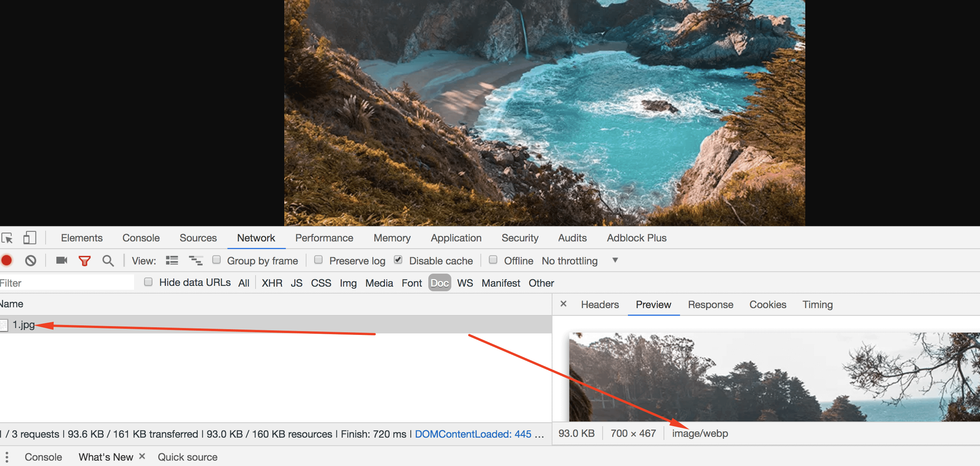Screen dimensions: 980x466
Task: Stop recording network log
Action: click(x=7, y=261)
